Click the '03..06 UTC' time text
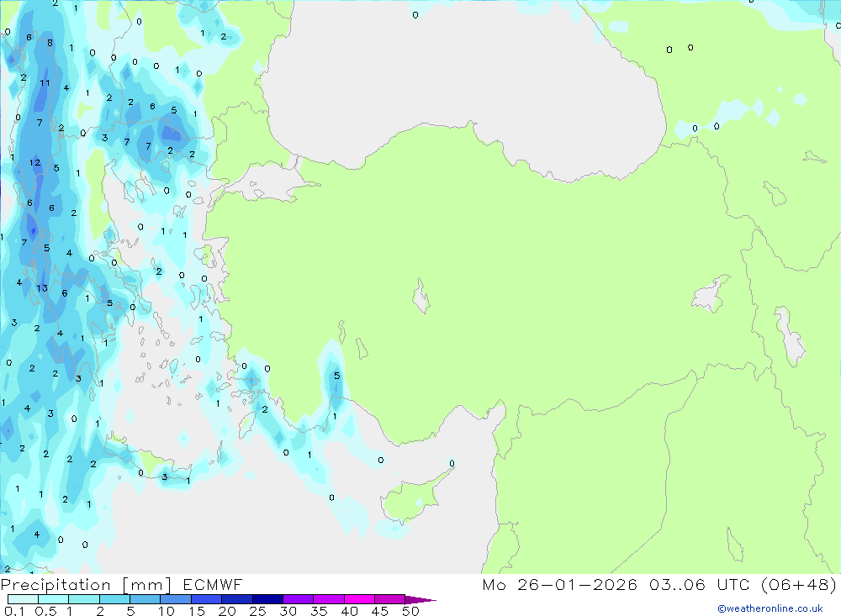 point(700,584)
